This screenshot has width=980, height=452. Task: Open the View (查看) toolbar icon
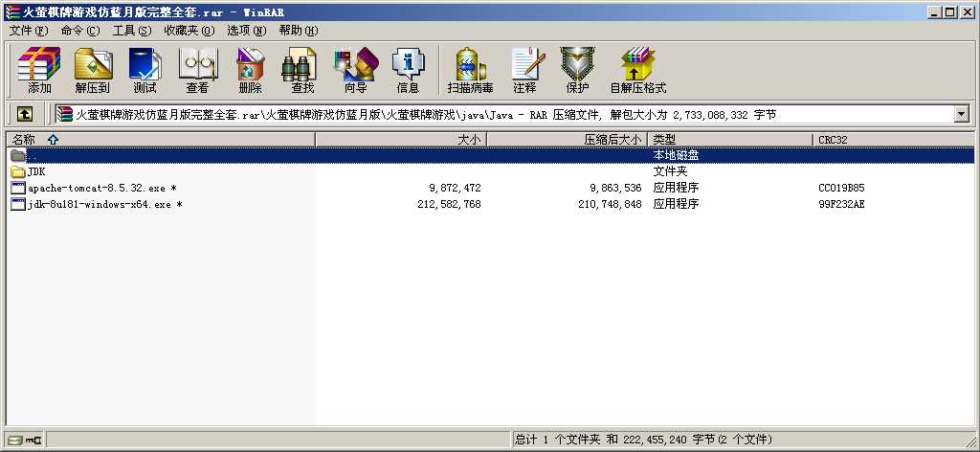click(x=197, y=70)
